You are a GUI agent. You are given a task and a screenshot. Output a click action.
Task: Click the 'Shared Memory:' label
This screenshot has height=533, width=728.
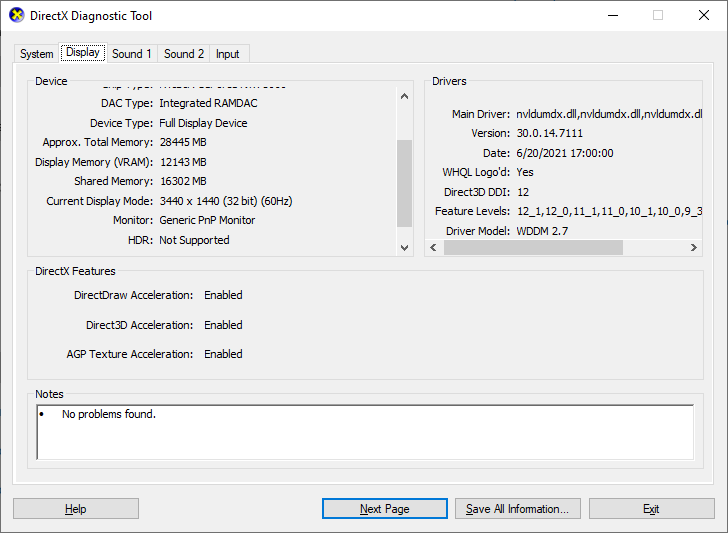tap(113, 181)
